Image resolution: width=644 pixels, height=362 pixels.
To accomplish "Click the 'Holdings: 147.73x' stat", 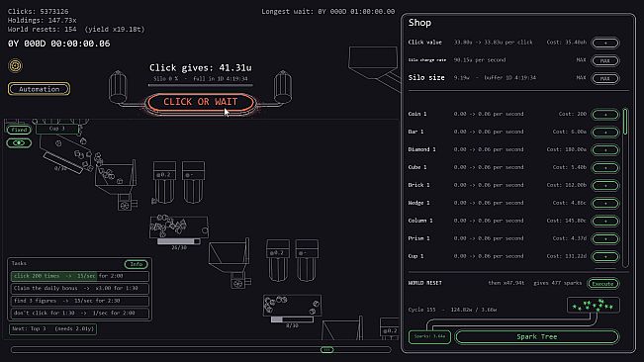I will tap(42, 20).
